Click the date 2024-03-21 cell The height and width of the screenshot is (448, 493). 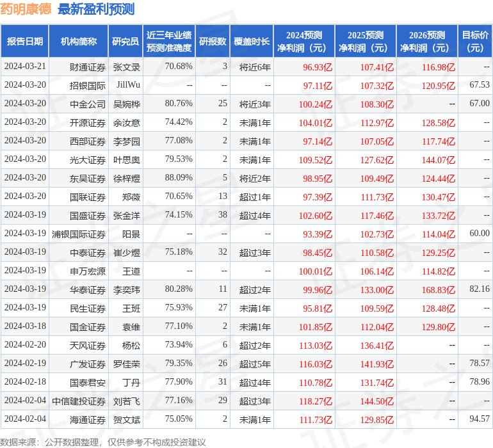pyautogui.click(x=25, y=67)
